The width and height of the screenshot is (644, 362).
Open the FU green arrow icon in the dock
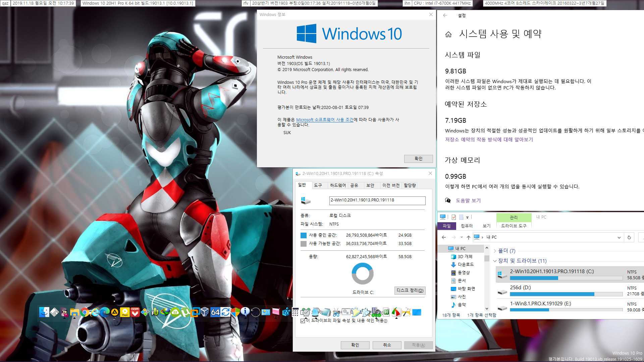[x=155, y=312]
